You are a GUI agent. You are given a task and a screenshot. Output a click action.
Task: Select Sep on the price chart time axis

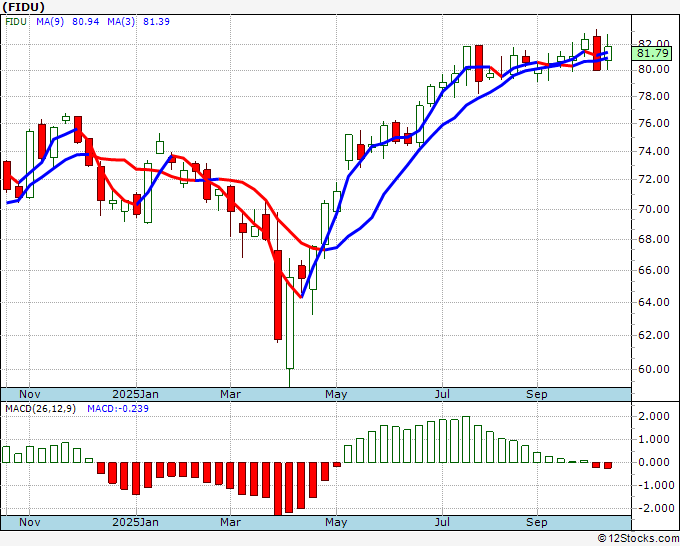tap(537, 394)
